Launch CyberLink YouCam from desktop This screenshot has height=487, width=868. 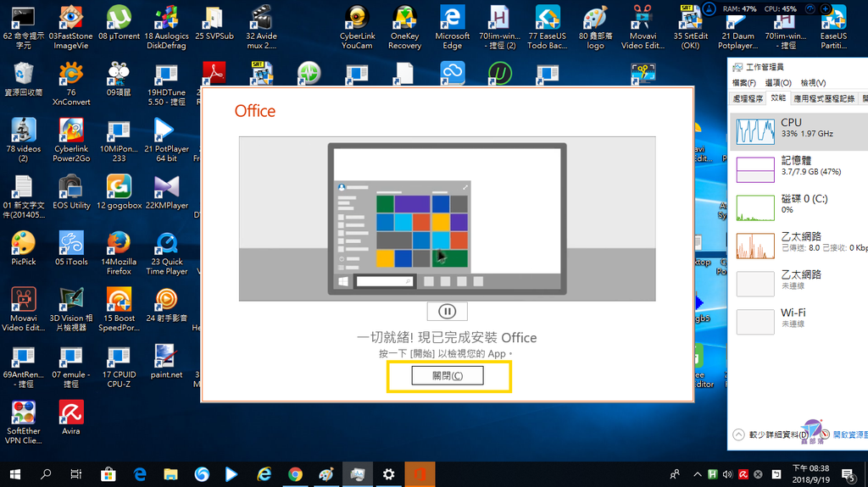pos(357,26)
